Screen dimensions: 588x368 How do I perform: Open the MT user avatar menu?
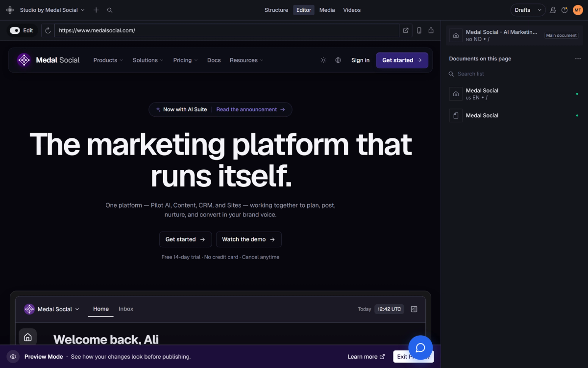tap(578, 10)
